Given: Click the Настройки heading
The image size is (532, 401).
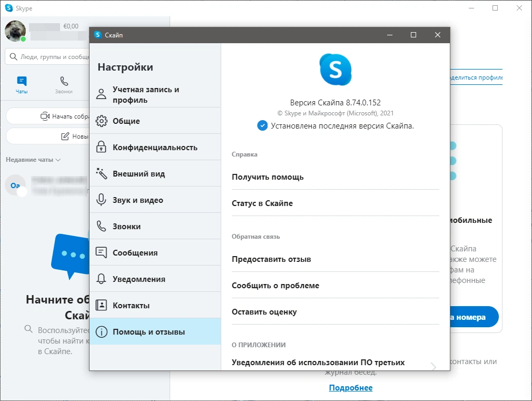Looking at the screenshot, I should [x=125, y=67].
